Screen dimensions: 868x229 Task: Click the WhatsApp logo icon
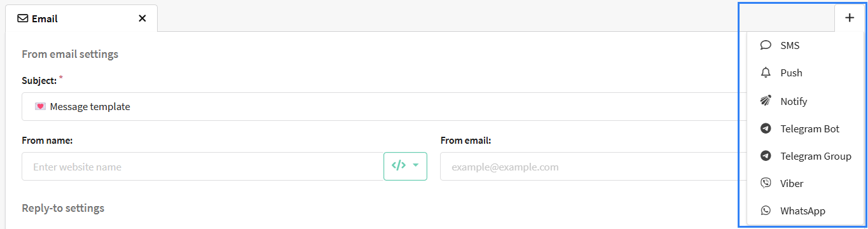(766, 211)
